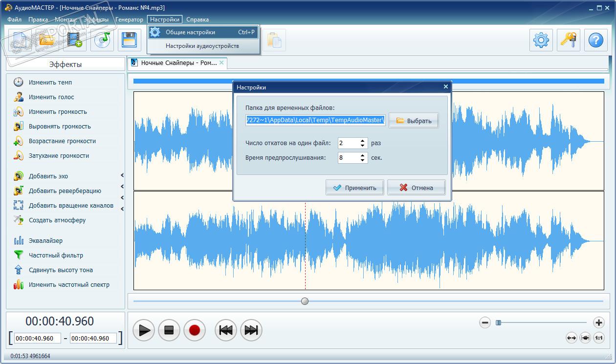Click the extract audio from video icon
The image size is (616, 364).
(75, 40)
